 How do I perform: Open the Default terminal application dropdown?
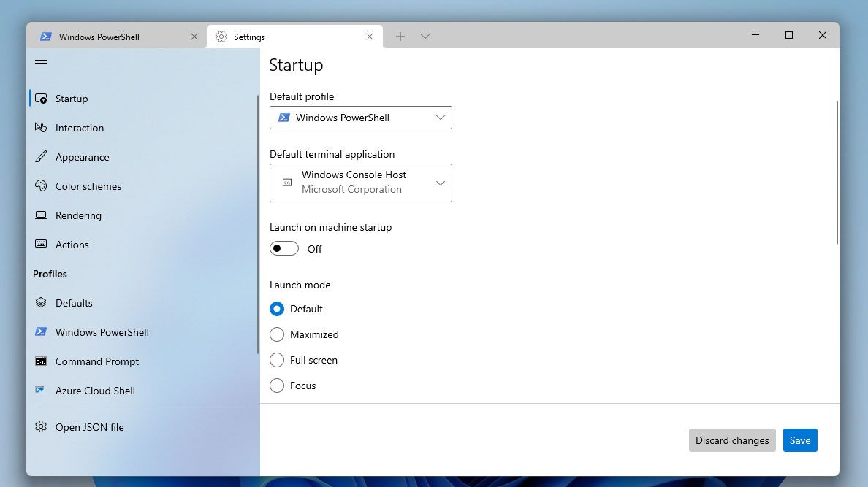[x=360, y=183]
